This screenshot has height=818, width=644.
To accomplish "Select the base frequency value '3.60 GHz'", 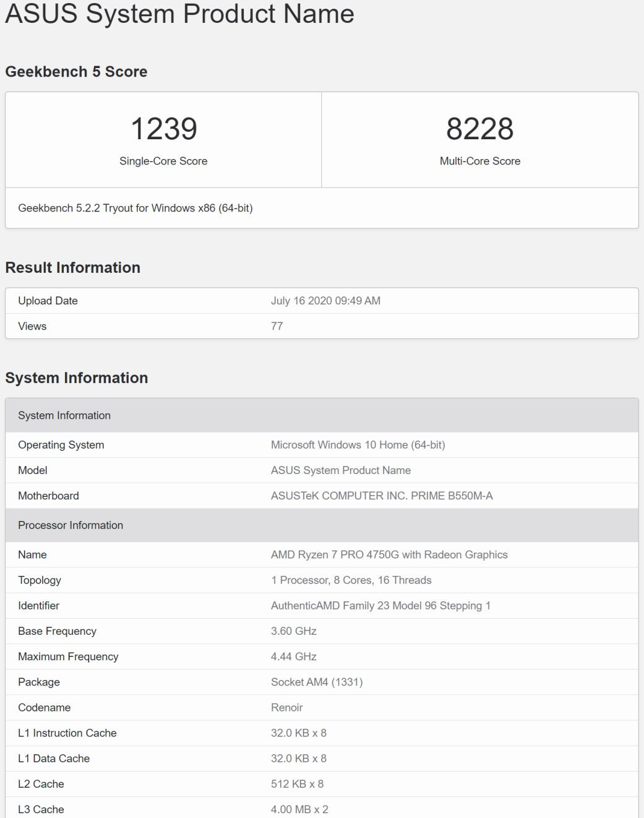I will point(294,631).
